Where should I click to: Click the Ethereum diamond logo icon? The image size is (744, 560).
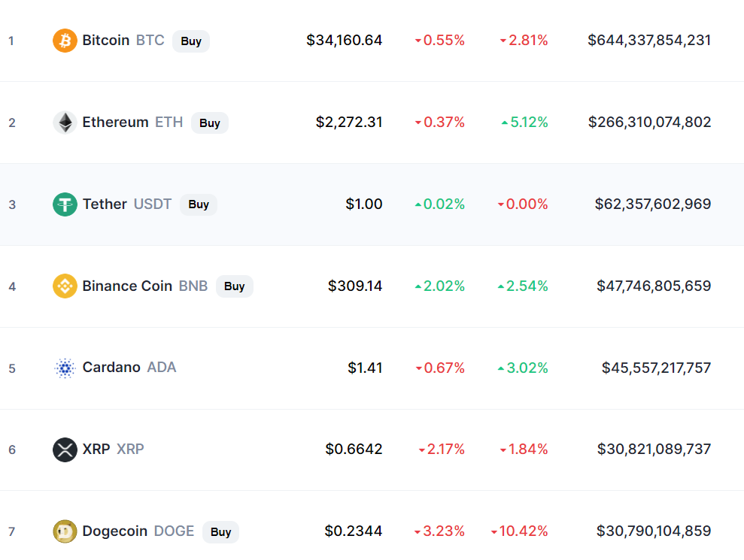tap(65, 123)
